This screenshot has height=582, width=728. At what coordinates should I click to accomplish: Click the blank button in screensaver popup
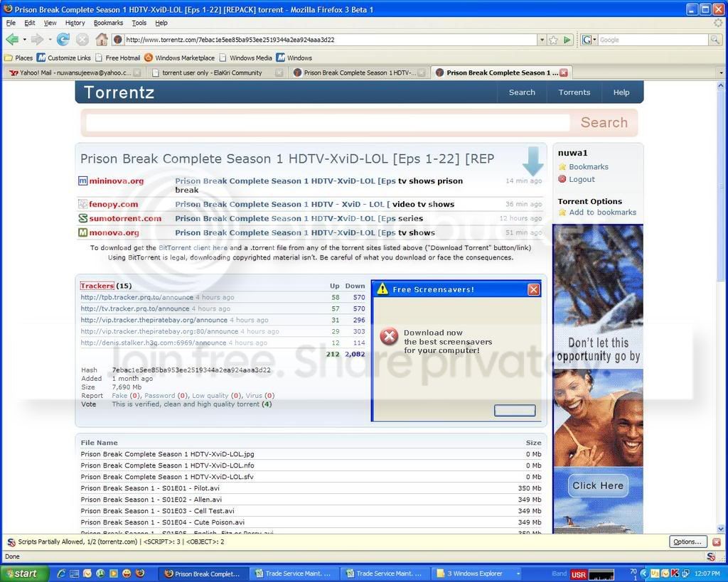515,410
